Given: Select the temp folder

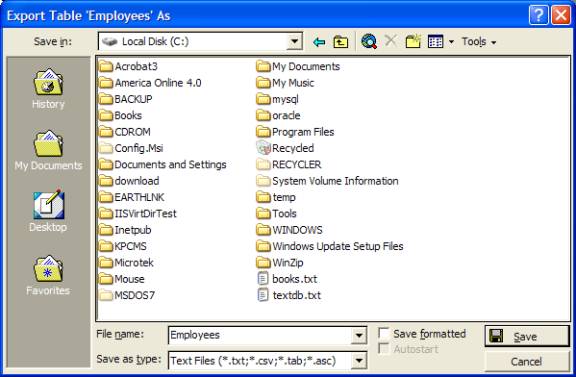Looking at the screenshot, I should [x=276, y=197].
